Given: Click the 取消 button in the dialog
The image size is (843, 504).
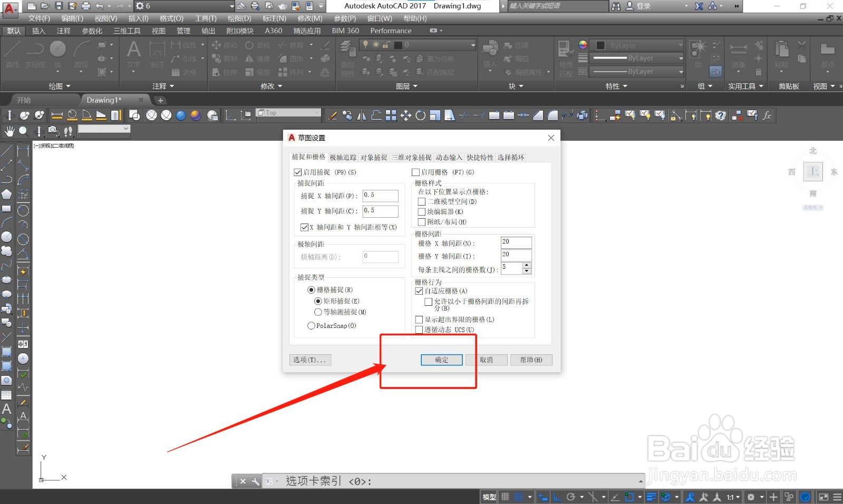Looking at the screenshot, I should pos(487,360).
